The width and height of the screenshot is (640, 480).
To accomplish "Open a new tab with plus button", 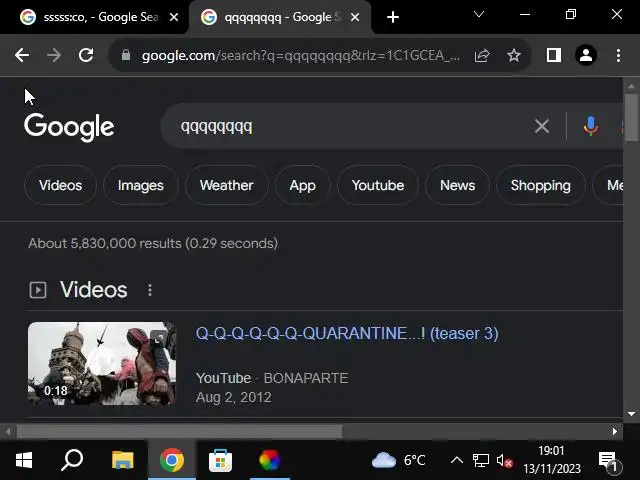I will click(x=393, y=17).
